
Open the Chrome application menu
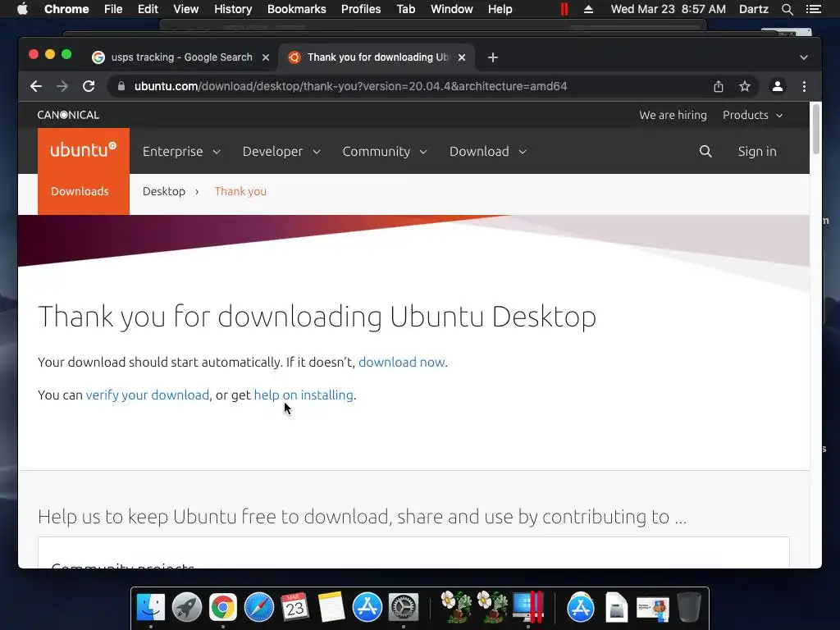click(66, 9)
